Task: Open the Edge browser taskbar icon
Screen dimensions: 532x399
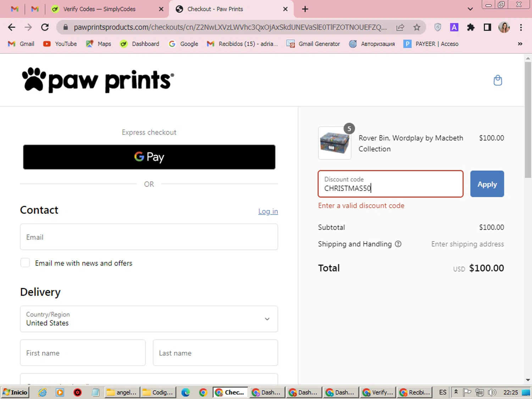Action: [185, 392]
